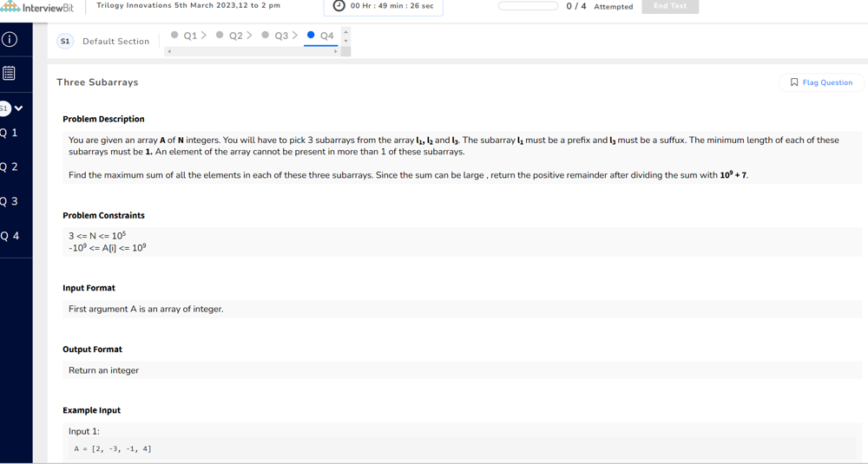
Task: Click the InterviewBit logo
Action: 37,7
